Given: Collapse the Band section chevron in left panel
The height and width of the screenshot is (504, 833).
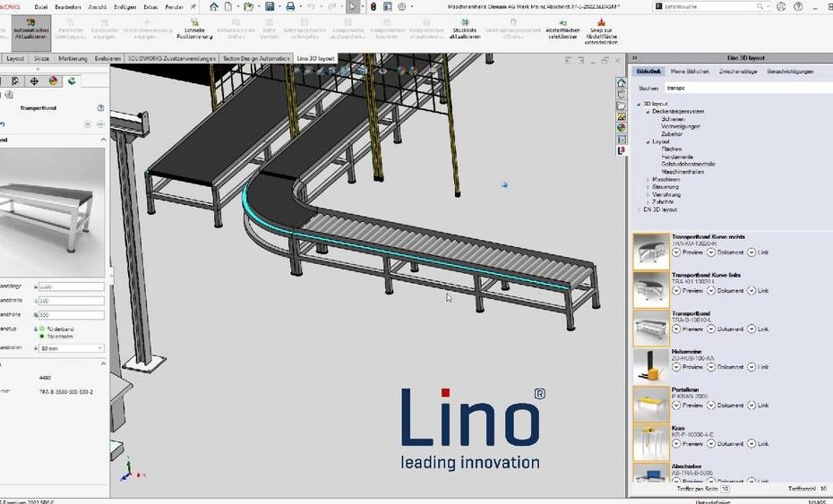Looking at the screenshot, I should tap(103, 140).
